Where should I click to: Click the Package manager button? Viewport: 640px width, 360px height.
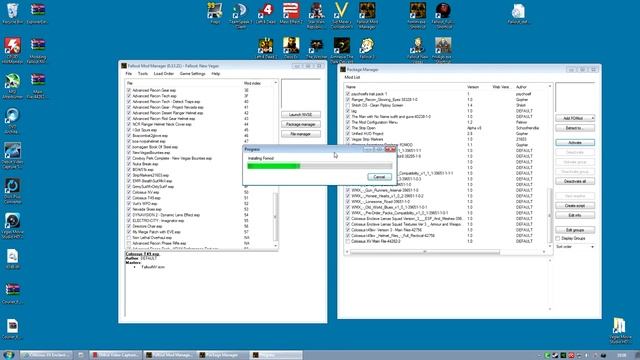[300, 124]
